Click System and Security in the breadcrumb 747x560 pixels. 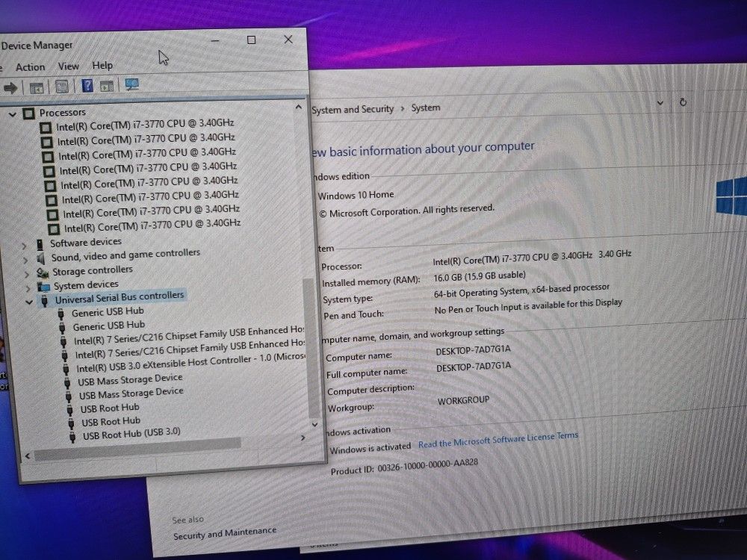pyautogui.click(x=353, y=108)
